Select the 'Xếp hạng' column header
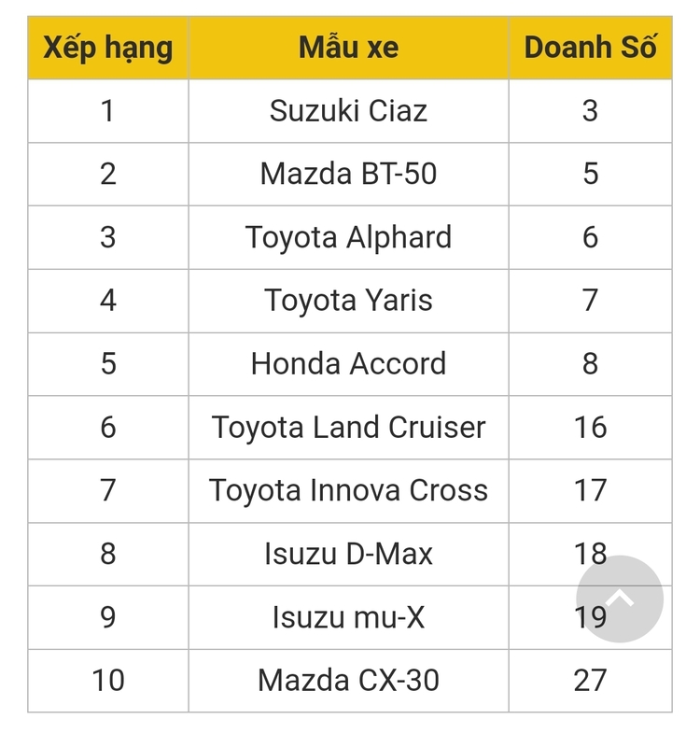The width and height of the screenshot is (700, 733). (x=108, y=48)
